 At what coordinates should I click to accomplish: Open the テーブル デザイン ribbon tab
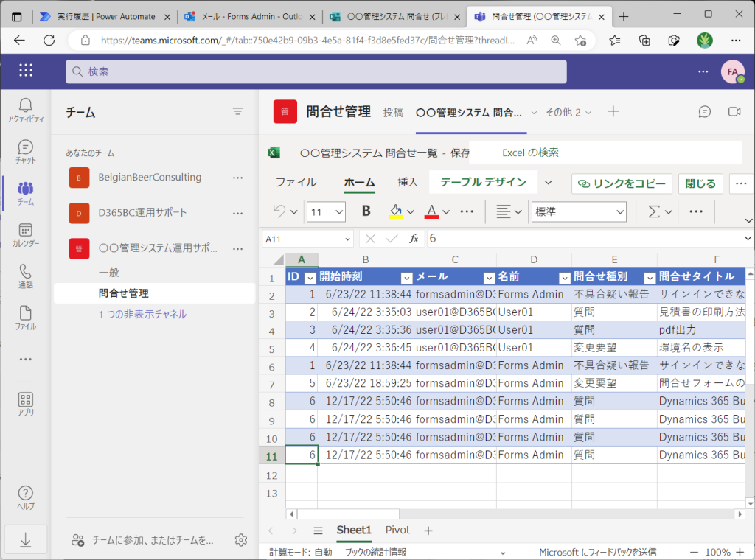click(483, 182)
